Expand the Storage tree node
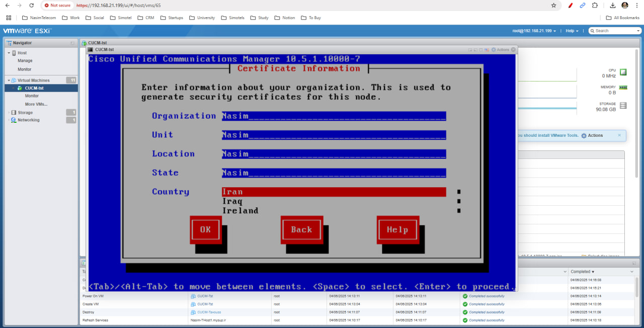 (x=9, y=113)
